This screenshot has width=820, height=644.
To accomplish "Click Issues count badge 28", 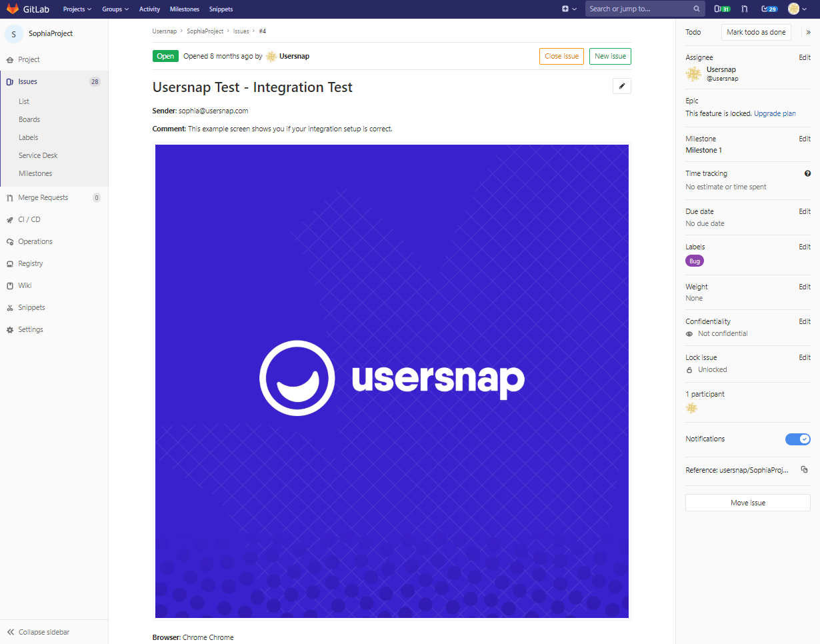I will [x=95, y=81].
